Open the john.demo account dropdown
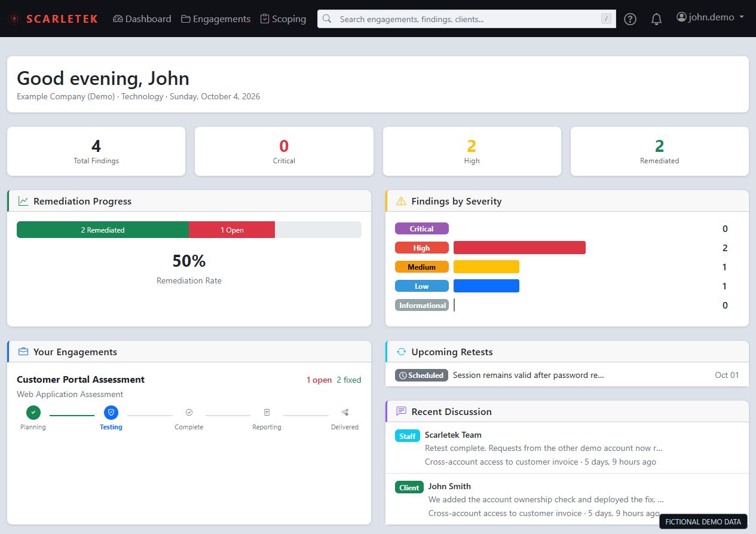Screen dimensions: 756x534 coord(710,17)
